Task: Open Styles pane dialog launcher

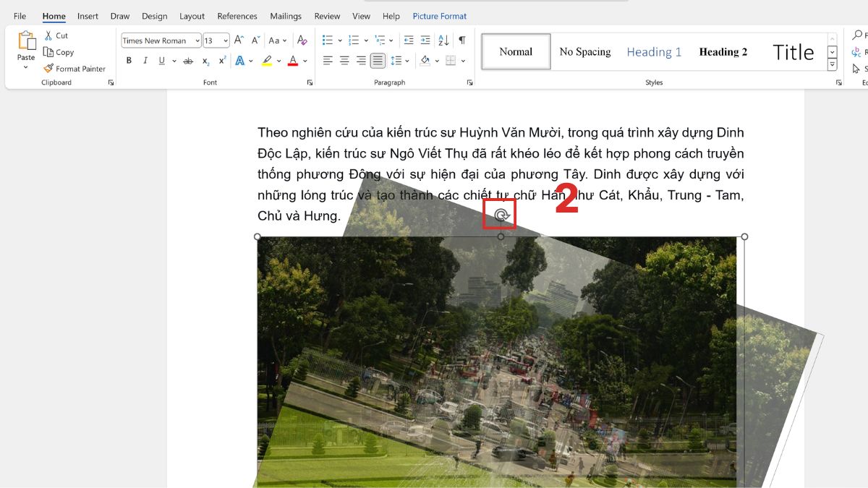Action: click(x=838, y=83)
